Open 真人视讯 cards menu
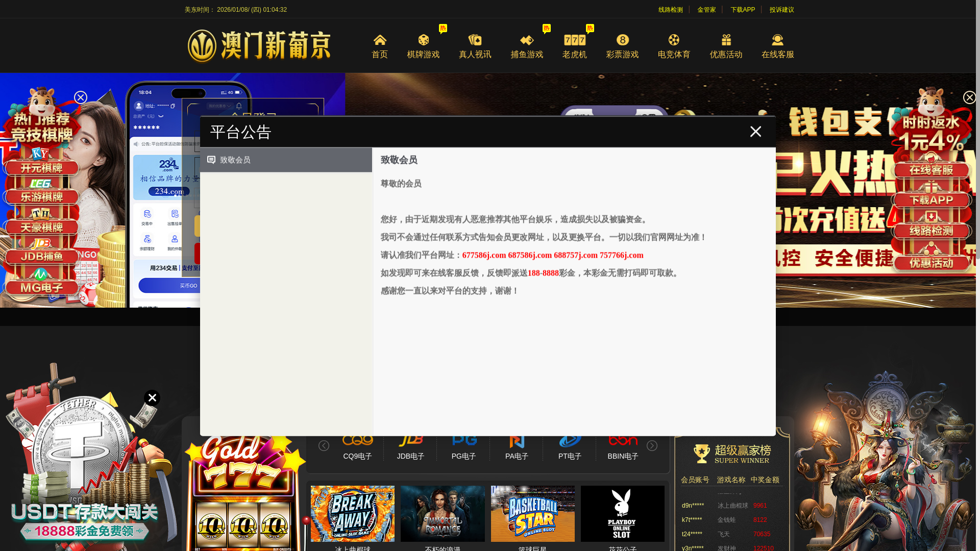 (475, 46)
